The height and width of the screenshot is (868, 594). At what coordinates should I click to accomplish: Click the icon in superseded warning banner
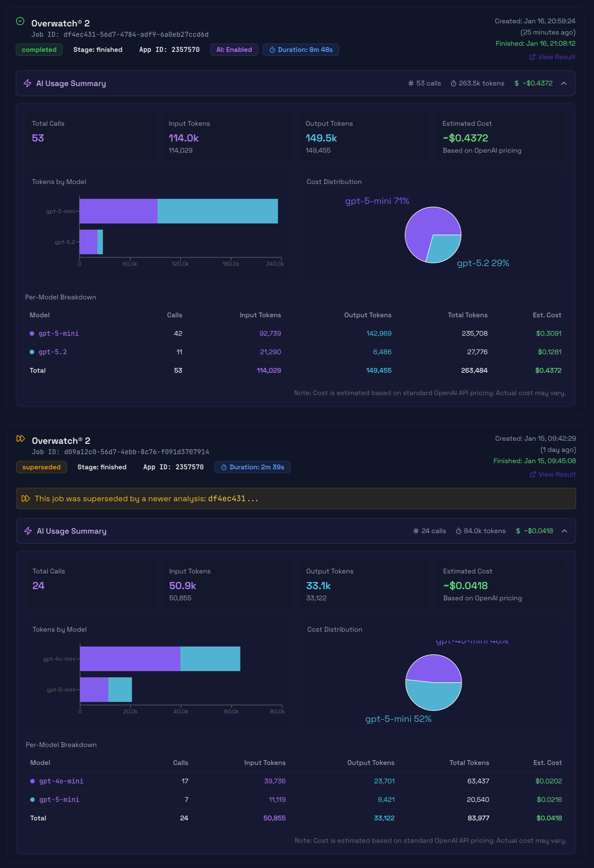(x=26, y=498)
